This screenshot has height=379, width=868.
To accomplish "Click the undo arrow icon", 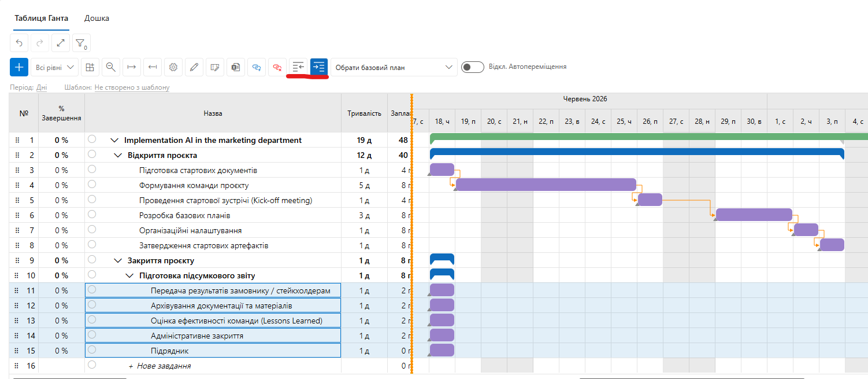I will [19, 43].
